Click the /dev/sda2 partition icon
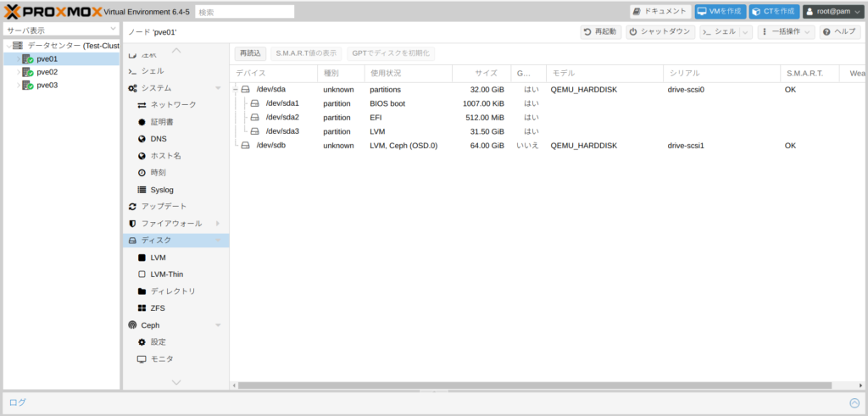Image resolution: width=868 pixels, height=416 pixels. [254, 117]
